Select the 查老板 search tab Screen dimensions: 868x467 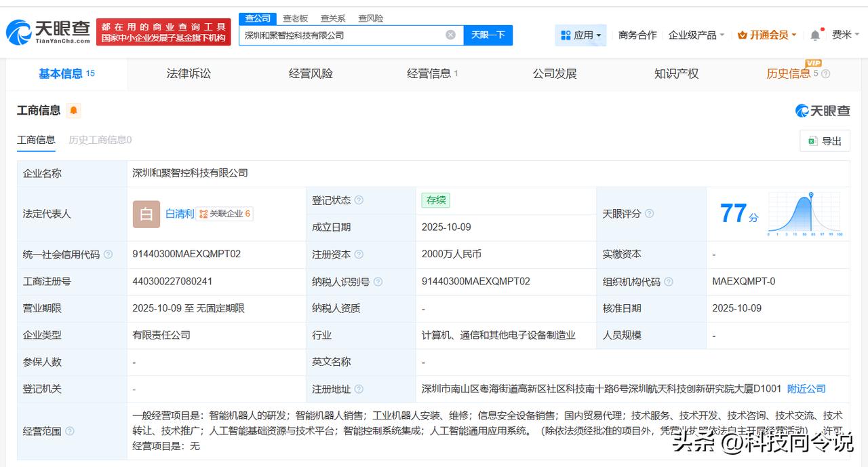pyautogui.click(x=295, y=18)
